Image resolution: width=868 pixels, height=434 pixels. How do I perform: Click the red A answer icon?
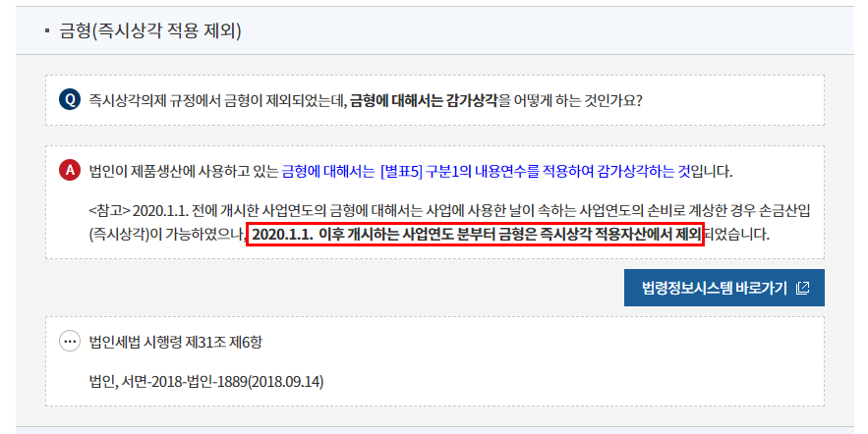pos(70,170)
